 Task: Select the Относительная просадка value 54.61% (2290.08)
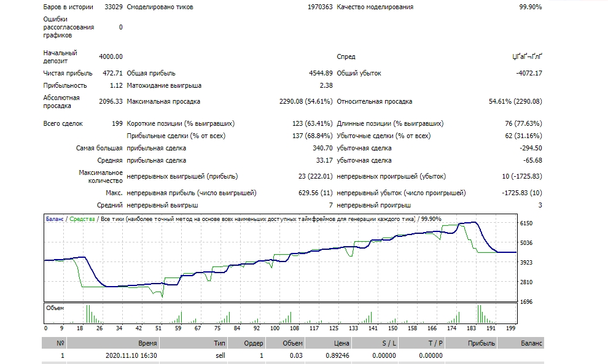coord(515,101)
